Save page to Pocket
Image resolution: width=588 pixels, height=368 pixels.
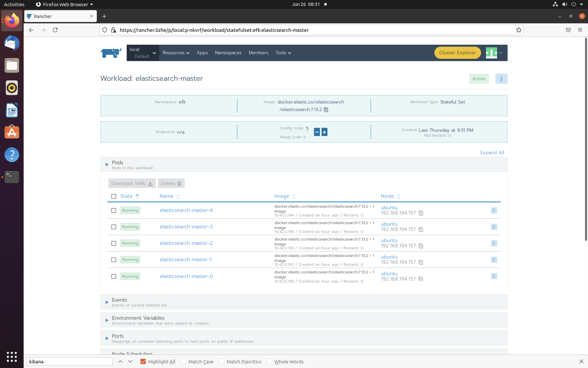pyautogui.click(x=568, y=30)
